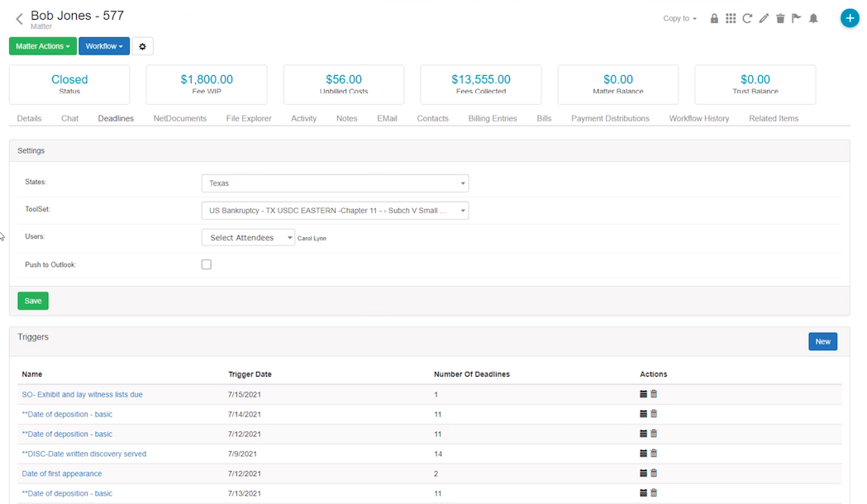
Task: Click the blue plus add button
Action: (850, 18)
